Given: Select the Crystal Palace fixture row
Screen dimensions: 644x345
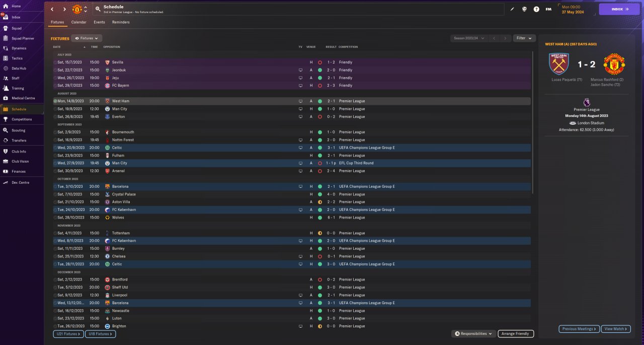Looking at the screenshot, I should pos(292,194).
